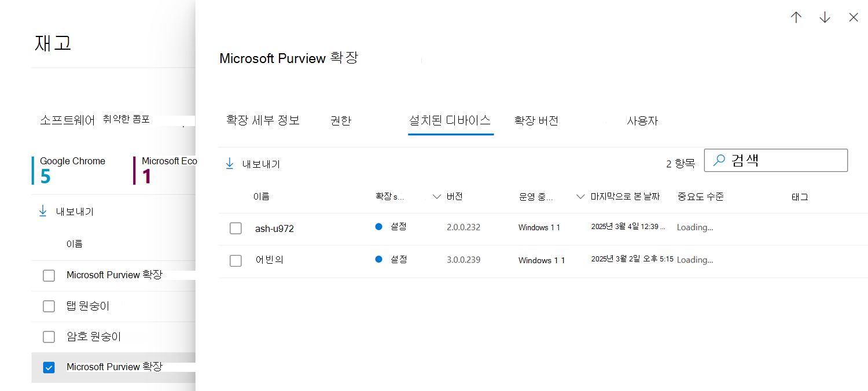Tick the checkbox for device 어빈의
868x391 pixels.
click(236, 261)
